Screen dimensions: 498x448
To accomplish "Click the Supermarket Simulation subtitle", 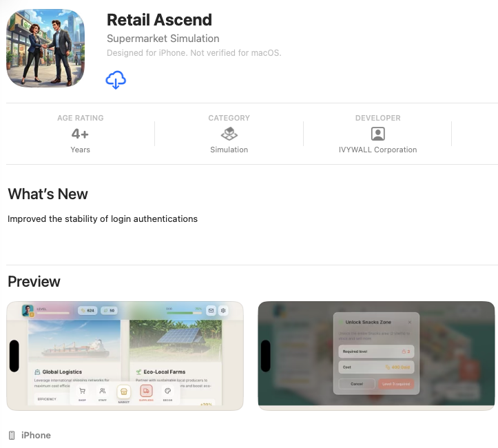I will [163, 39].
